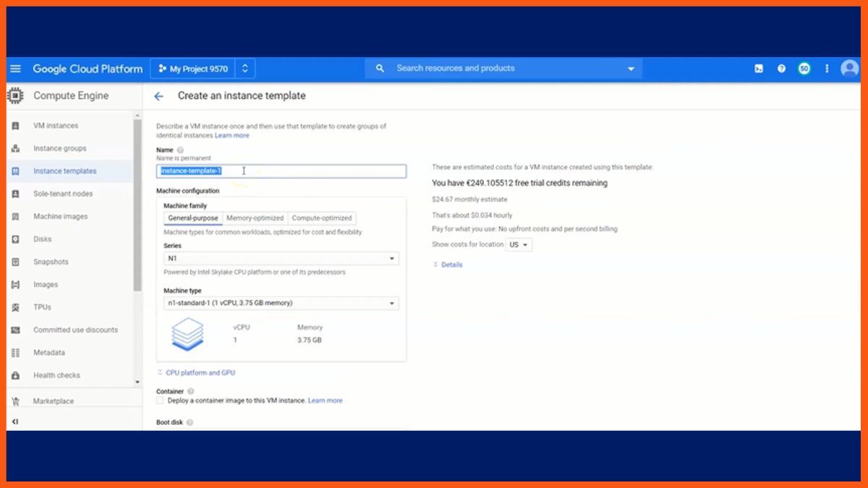Click the Cloud Shell icon
This screenshot has height=488, width=868.
click(x=758, y=69)
